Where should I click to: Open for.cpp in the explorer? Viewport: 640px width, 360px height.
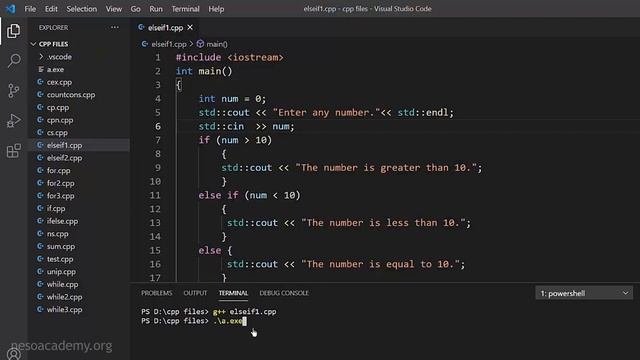58,171
